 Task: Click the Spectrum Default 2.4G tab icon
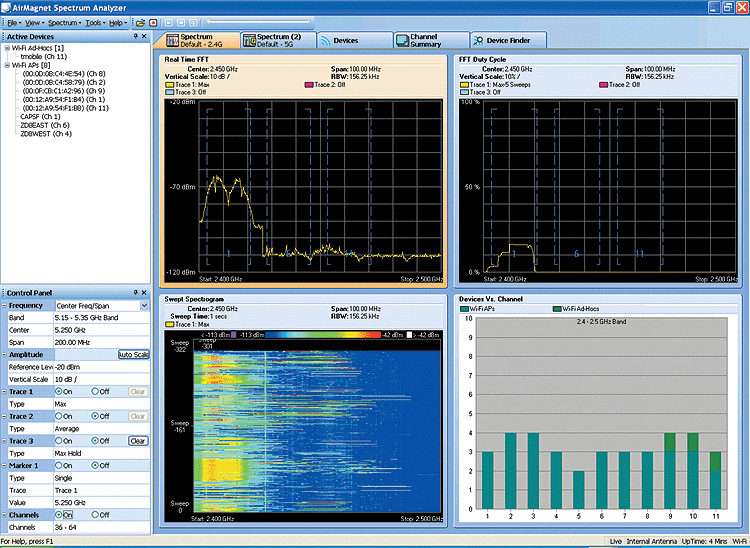point(173,41)
